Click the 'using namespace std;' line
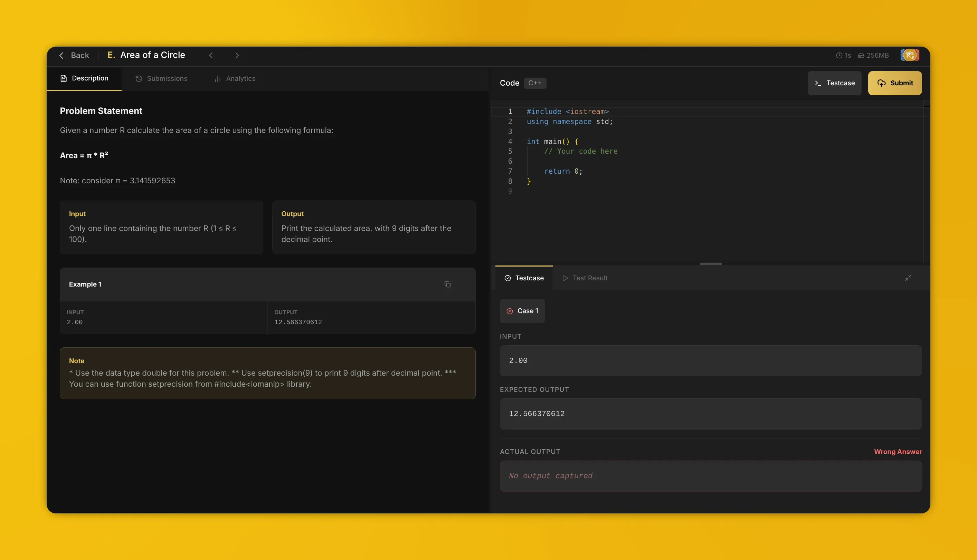 (x=569, y=122)
